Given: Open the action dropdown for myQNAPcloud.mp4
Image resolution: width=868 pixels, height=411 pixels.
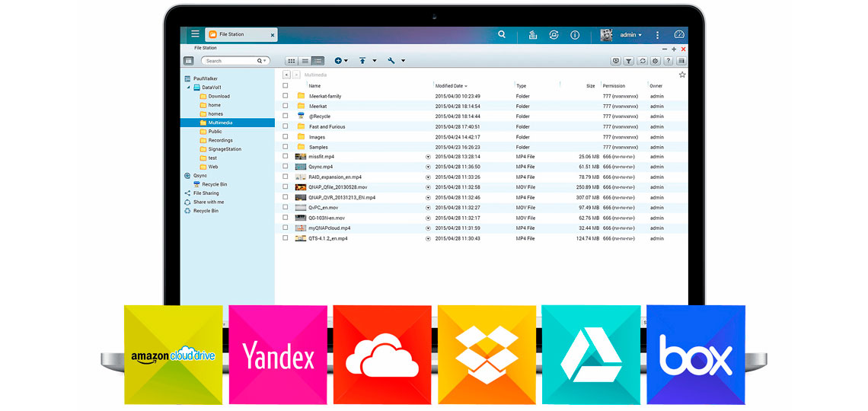Looking at the screenshot, I should [428, 228].
